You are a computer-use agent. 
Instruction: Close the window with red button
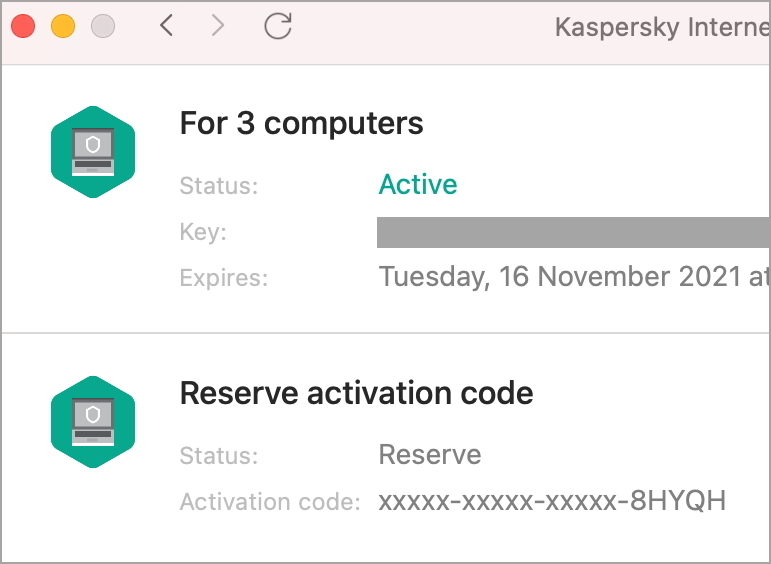(x=23, y=26)
